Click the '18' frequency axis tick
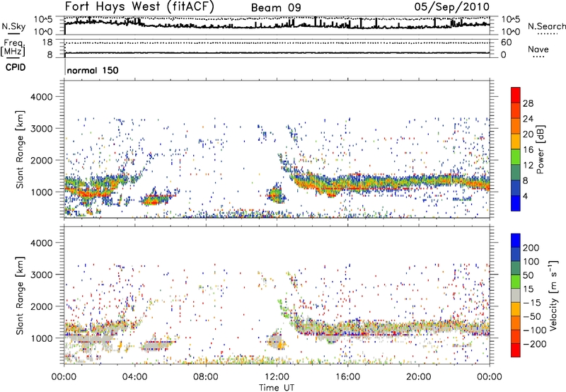The width and height of the screenshot is (566, 392). pyautogui.click(x=47, y=42)
